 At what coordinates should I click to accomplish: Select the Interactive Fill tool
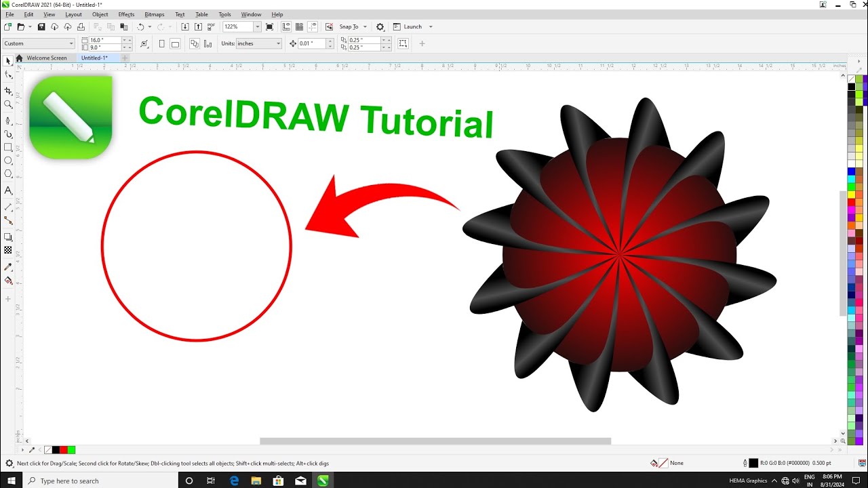8,280
